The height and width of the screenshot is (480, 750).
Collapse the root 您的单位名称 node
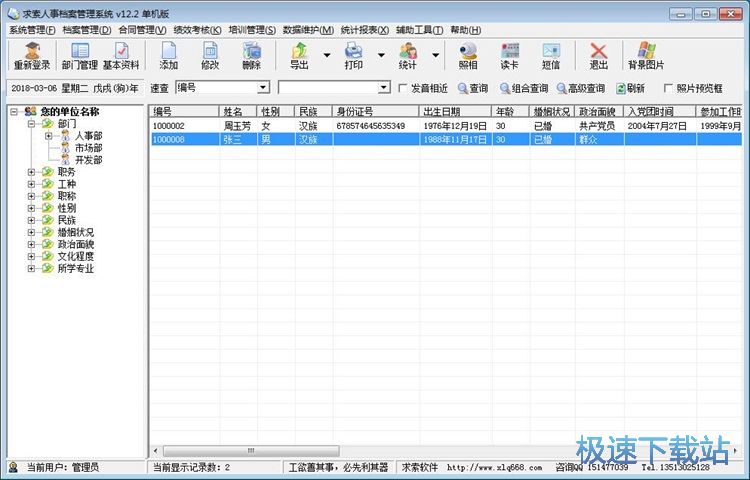point(14,112)
